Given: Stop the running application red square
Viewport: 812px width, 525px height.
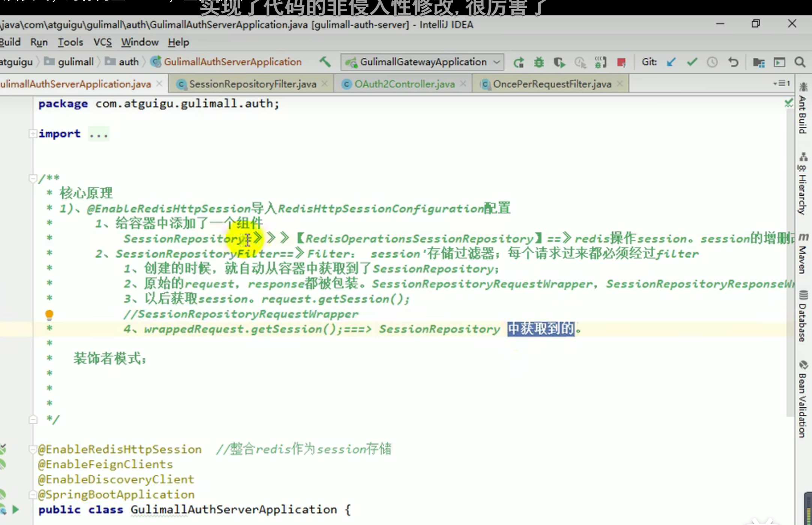Looking at the screenshot, I should click(621, 62).
